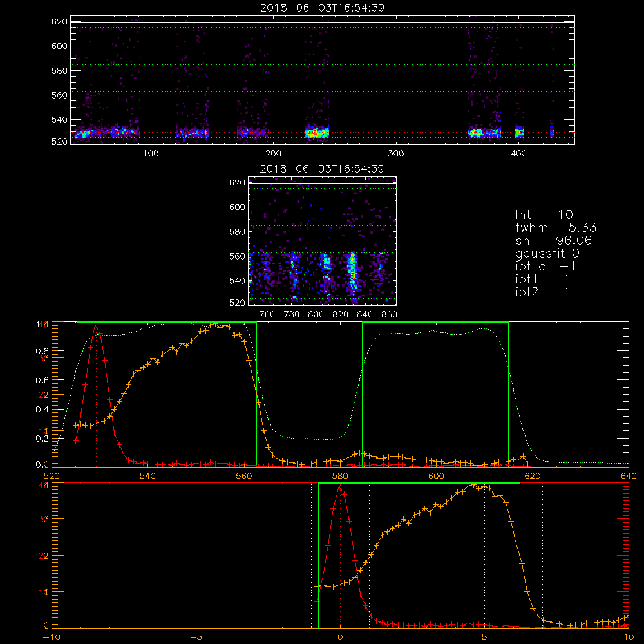Click the red peak of the profile plot

coord(96,325)
